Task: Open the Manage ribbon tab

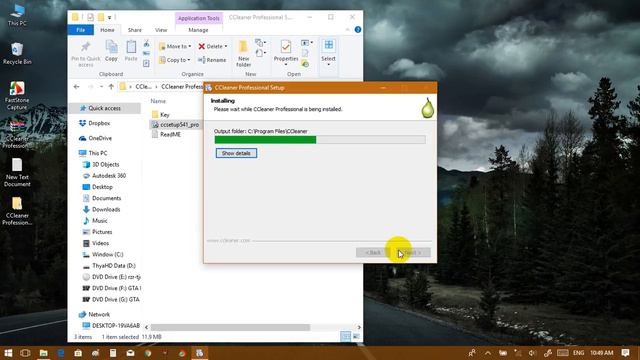Action: coord(198,30)
